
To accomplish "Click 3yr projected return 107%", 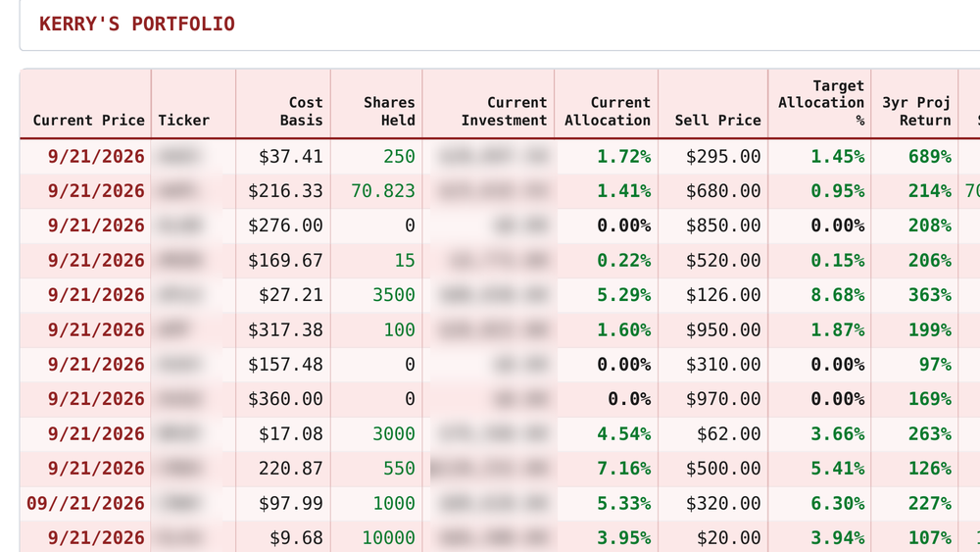I will pos(930,537).
